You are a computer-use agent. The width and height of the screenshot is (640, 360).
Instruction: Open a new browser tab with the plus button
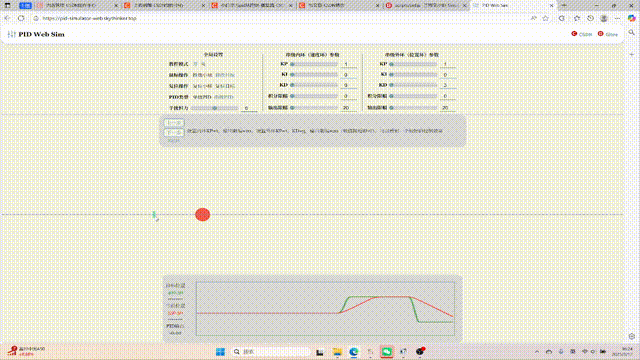tap(564, 5)
